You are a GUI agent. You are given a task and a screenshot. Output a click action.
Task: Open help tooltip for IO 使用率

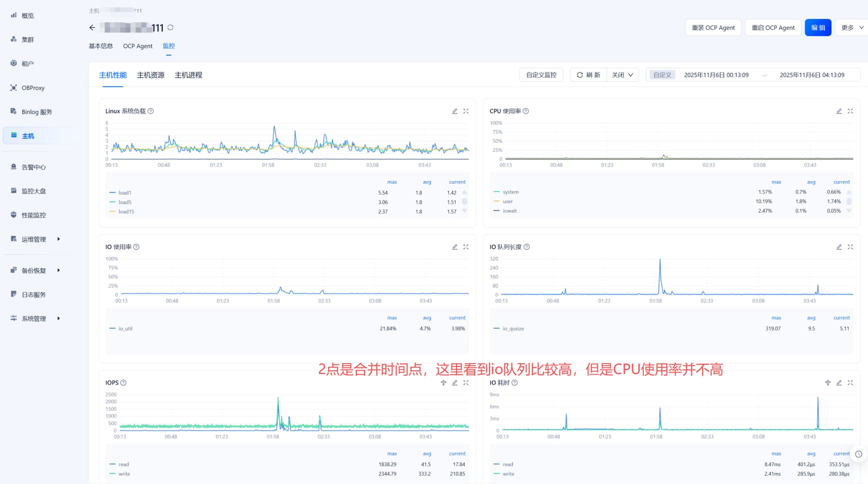tap(137, 247)
